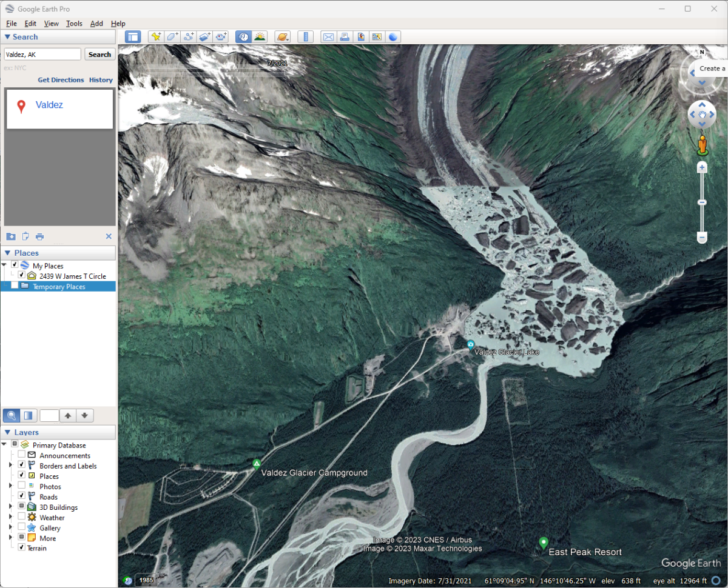Viewport: 728px width, 588px height.
Task: Open Get Directions link
Action: point(61,80)
